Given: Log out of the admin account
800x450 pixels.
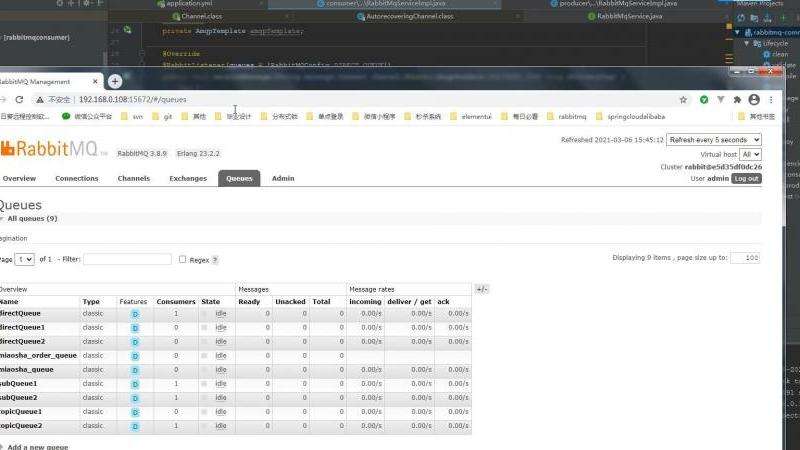Looking at the screenshot, I should click(x=747, y=179).
